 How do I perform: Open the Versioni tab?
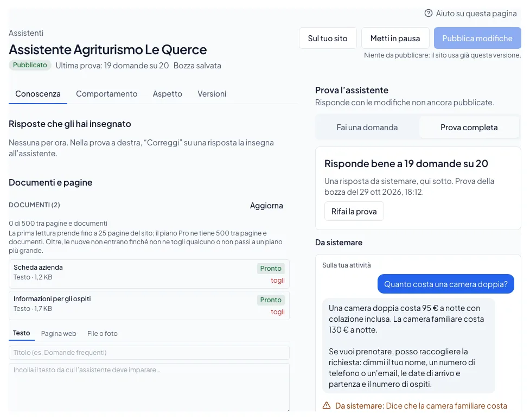tap(212, 94)
